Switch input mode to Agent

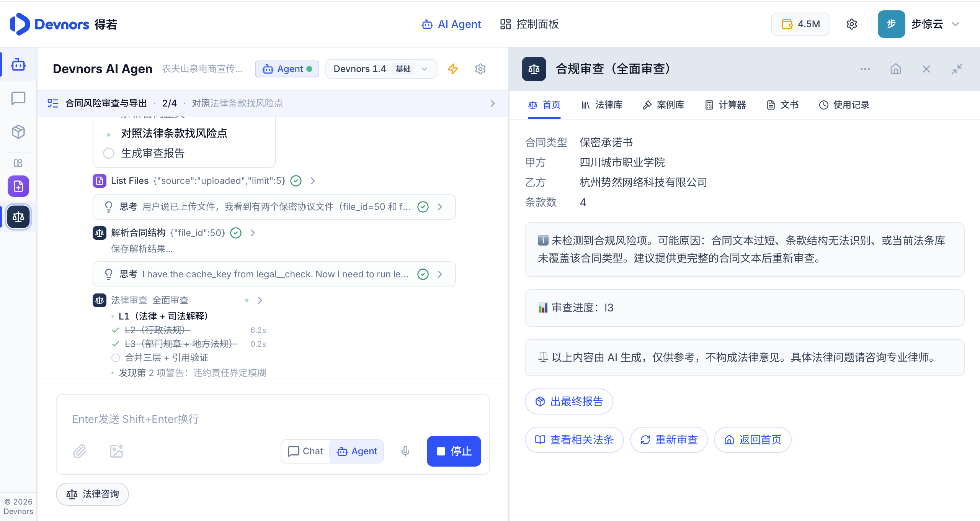357,451
